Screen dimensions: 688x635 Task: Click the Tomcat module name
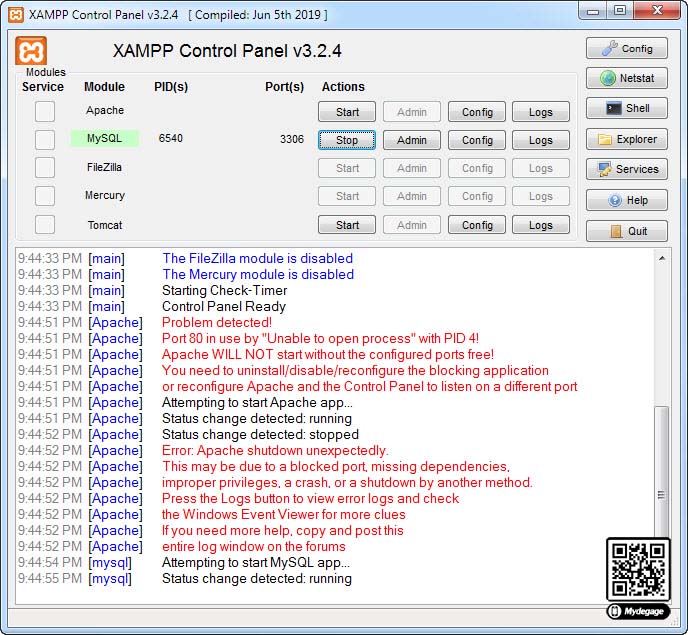pos(105,225)
